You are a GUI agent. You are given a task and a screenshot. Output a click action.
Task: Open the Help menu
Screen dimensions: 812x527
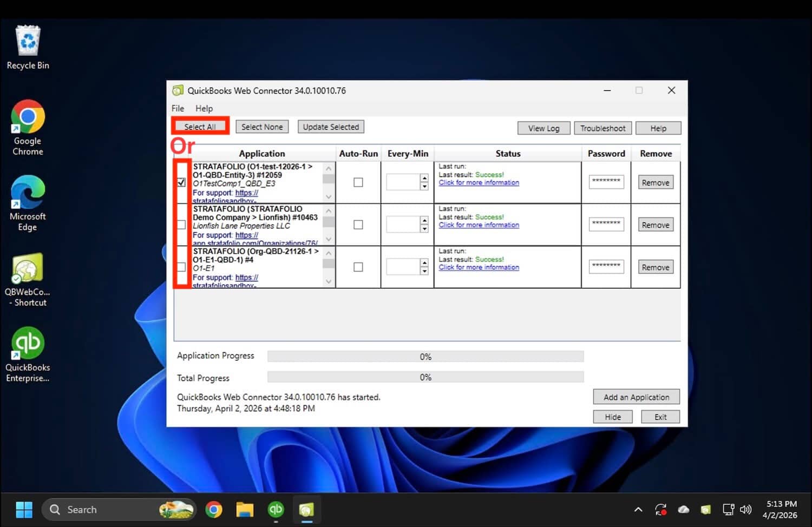coord(204,108)
